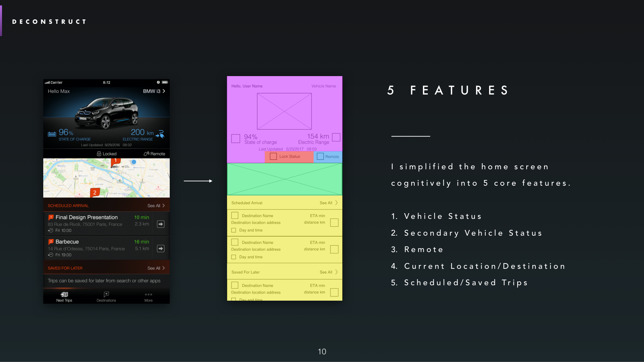Click the Hello Max greeting
The width and height of the screenshot is (644, 362).
tap(59, 91)
